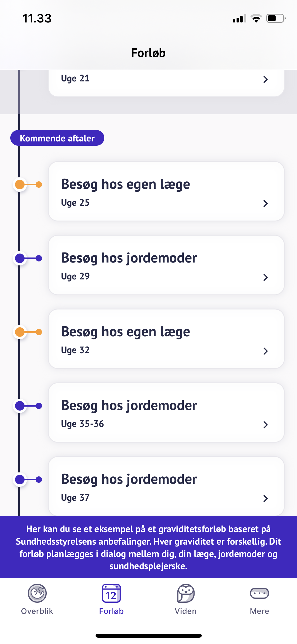Tap purple timeline marker for Uge 29
The height and width of the screenshot is (644, 297).
click(x=20, y=258)
